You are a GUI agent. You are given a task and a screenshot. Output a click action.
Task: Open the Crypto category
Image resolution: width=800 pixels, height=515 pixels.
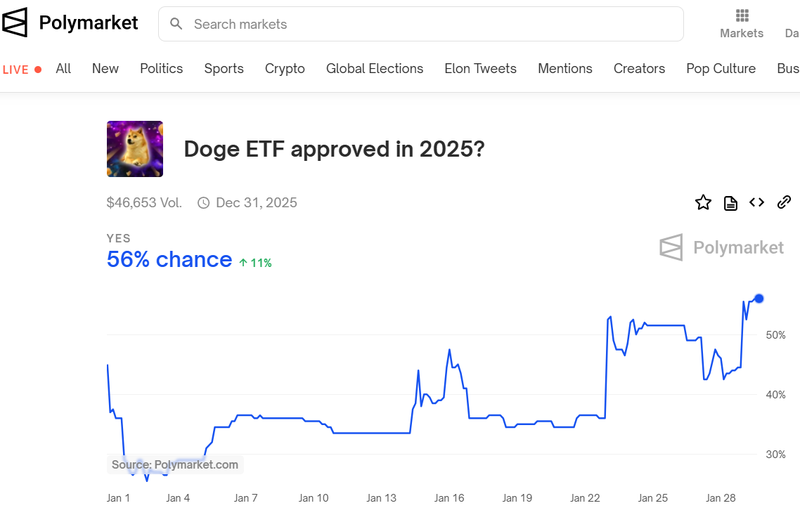tap(285, 69)
